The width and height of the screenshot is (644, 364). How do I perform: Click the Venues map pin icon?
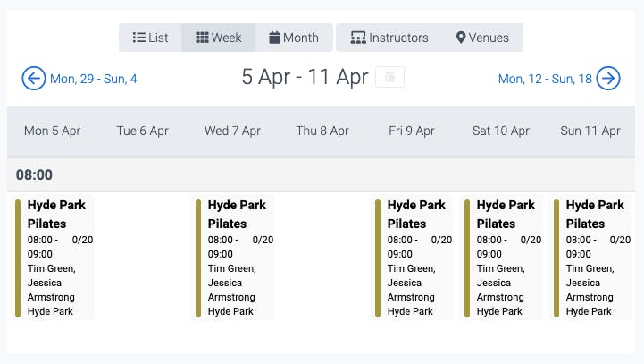tap(461, 38)
